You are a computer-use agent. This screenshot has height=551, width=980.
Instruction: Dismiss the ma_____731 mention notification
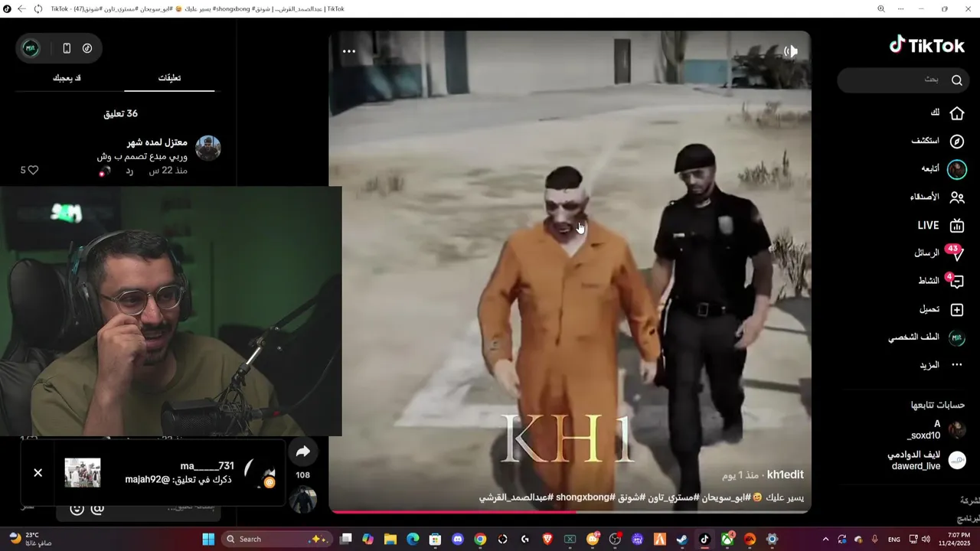(38, 473)
